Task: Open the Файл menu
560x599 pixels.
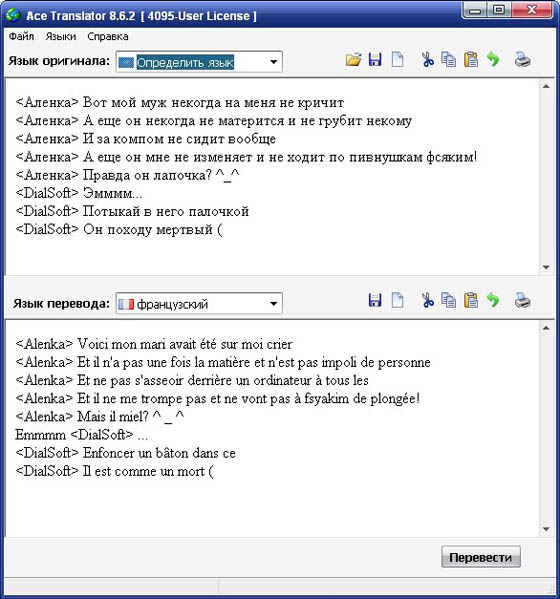Action: pos(21,37)
